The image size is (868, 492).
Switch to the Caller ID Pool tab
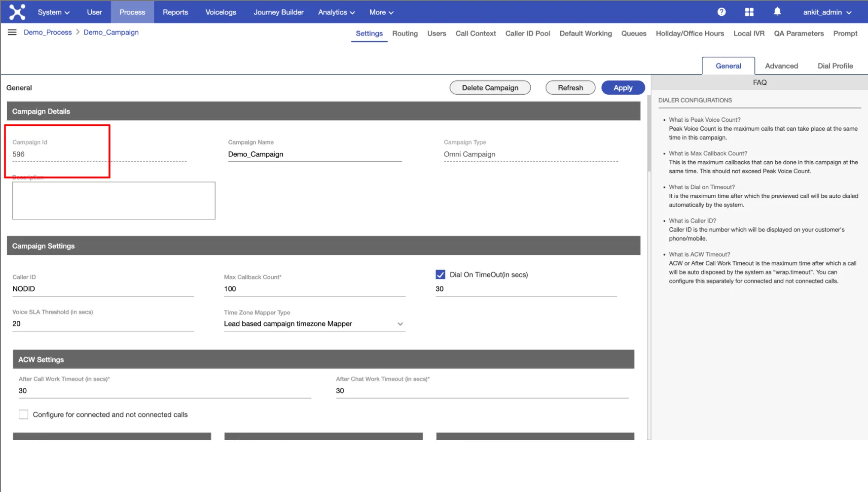click(528, 34)
